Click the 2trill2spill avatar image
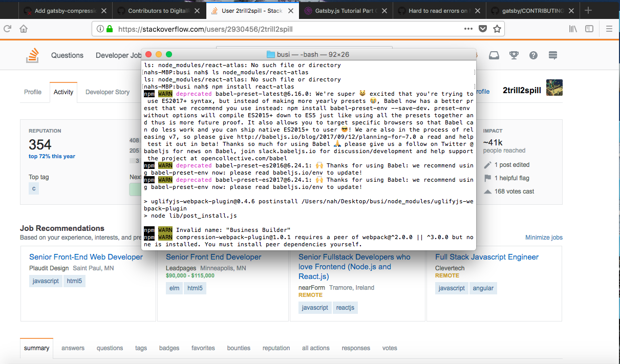Image resolution: width=620 pixels, height=364 pixels. (554, 88)
